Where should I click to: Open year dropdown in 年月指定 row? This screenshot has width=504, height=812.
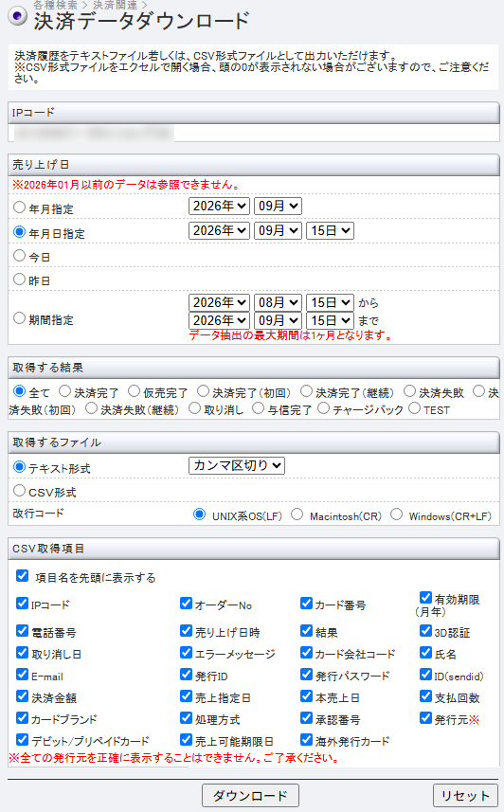coord(219,207)
